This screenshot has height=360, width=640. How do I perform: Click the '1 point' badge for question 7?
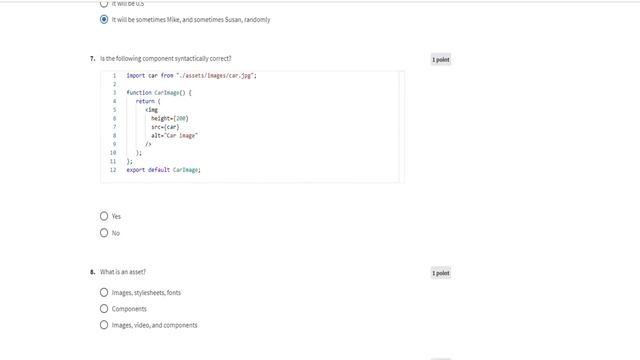tap(441, 60)
